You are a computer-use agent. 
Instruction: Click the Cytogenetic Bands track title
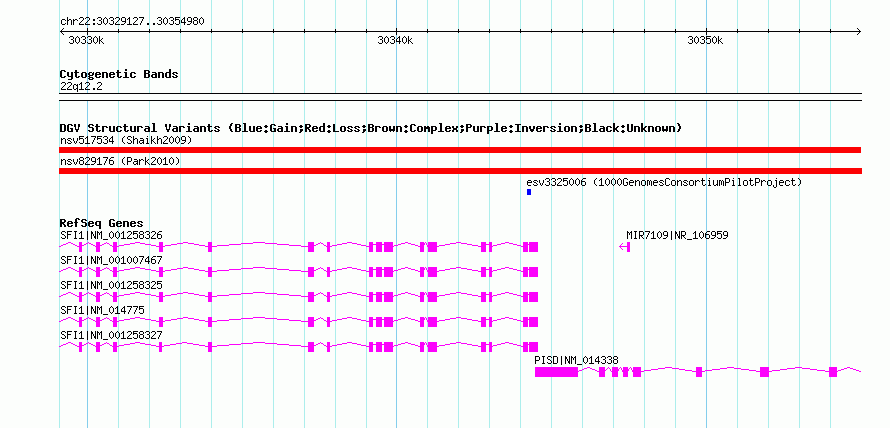coord(119,74)
